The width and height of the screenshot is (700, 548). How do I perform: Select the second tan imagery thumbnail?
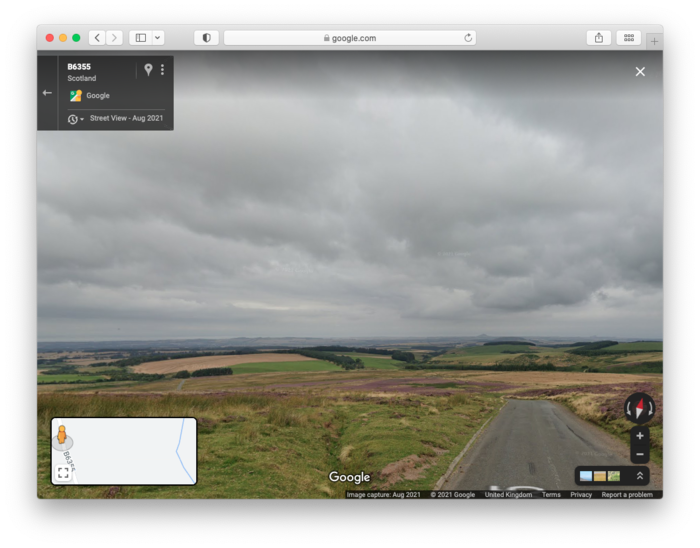coord(600,476)
